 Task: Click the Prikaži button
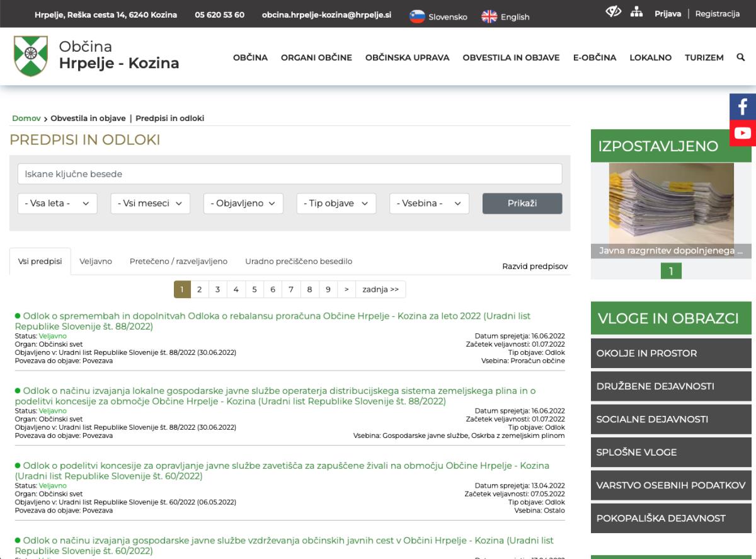(522, 204)
